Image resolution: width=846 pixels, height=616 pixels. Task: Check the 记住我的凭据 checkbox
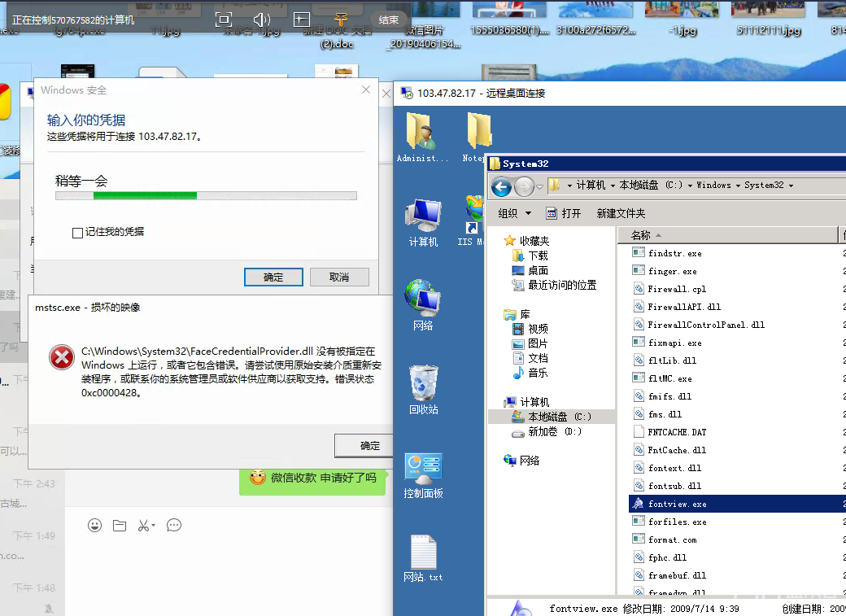tap(77, 233)
